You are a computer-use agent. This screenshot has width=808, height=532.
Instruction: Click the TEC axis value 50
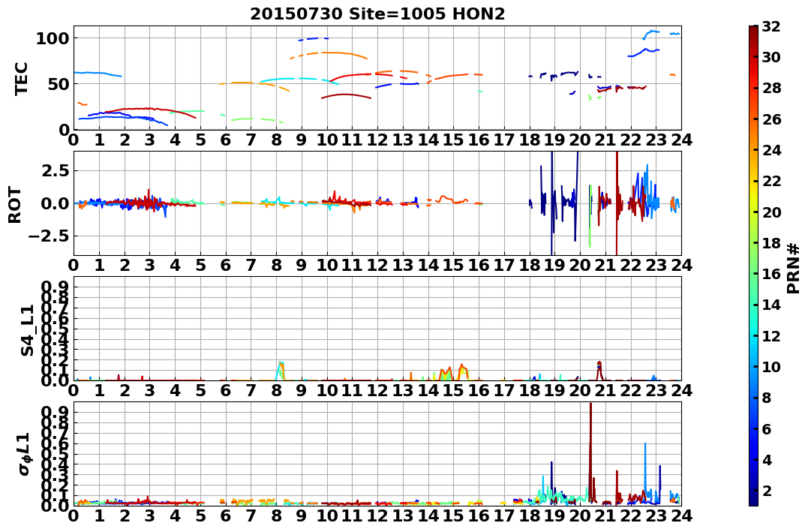[59, 84]
